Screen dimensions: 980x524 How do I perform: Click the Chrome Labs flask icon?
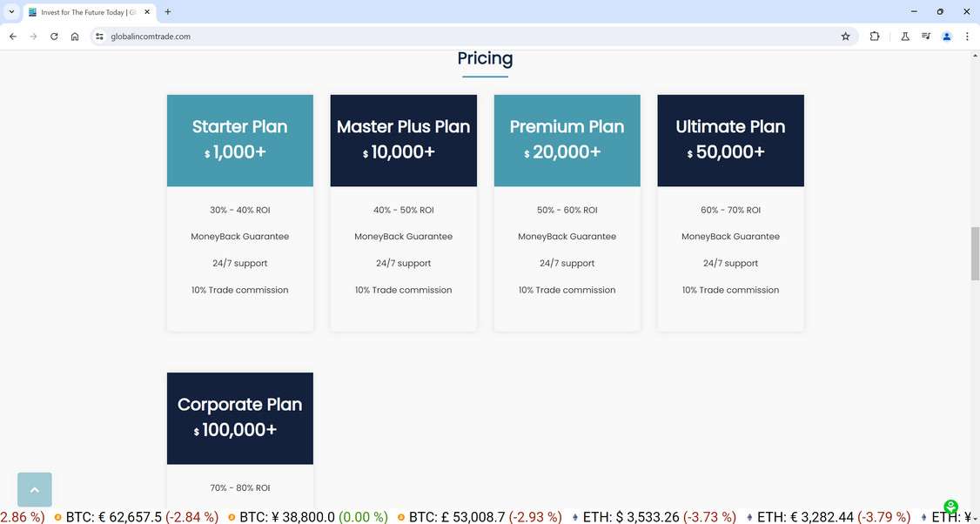pos(905,37)
